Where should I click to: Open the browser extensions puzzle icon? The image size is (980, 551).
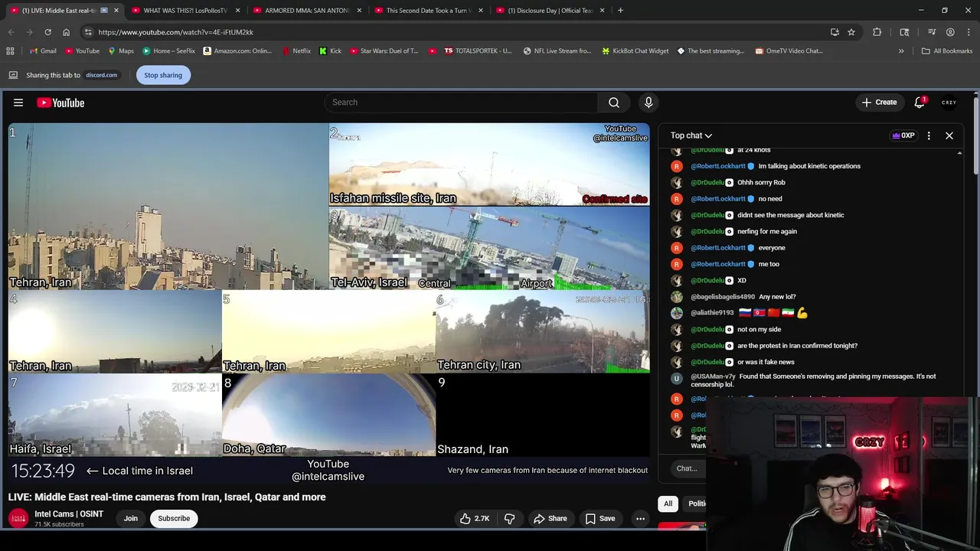[877, 32]
